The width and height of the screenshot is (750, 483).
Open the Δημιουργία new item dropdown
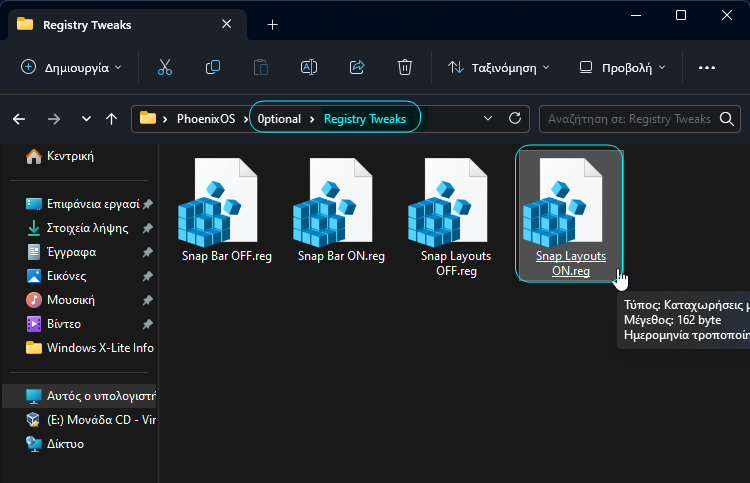pos(71,68)
